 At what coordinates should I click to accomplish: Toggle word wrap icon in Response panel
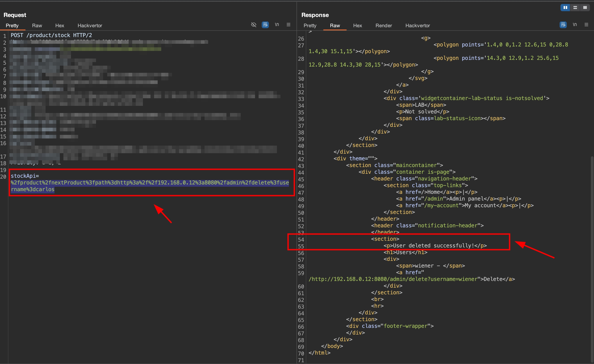tap(563, 25)
